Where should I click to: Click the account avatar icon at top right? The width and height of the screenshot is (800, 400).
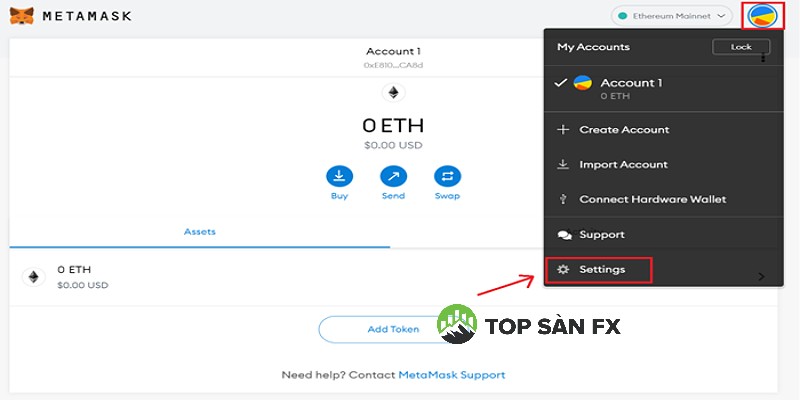762,16
